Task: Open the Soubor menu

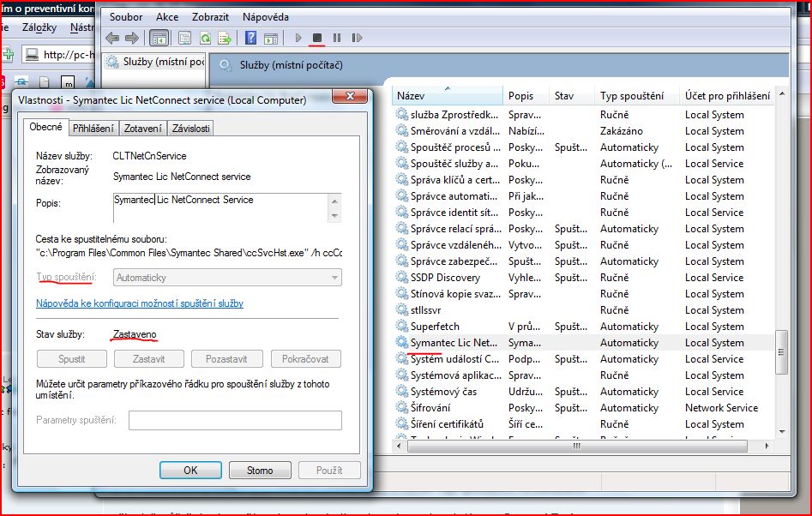Action: coord(126,16)
